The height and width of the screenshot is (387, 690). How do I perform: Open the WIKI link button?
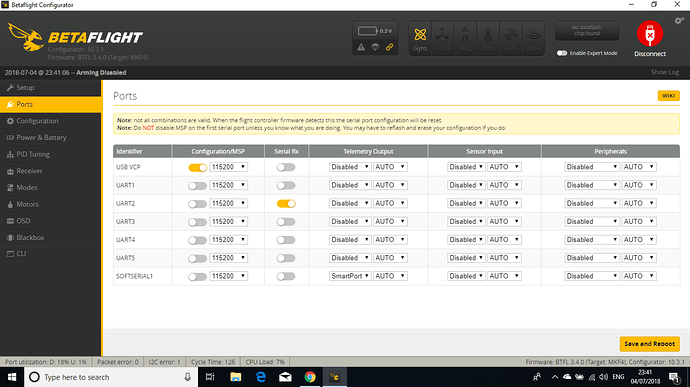668,96
